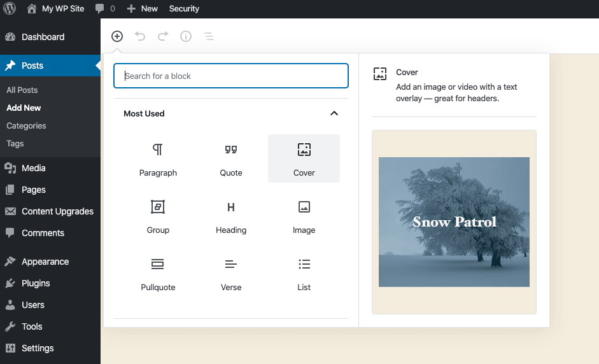
Task: Open My WP Site home link
Action: [55, 8]
